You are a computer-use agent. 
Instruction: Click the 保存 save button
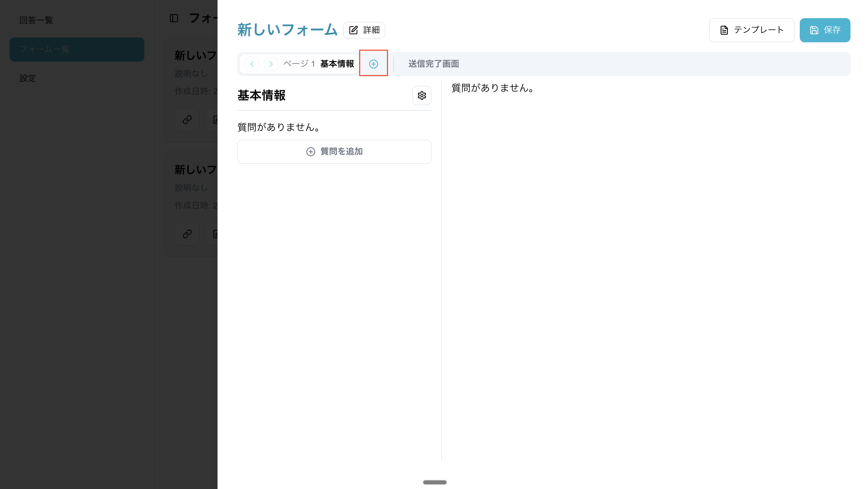[x=825, y=30]
